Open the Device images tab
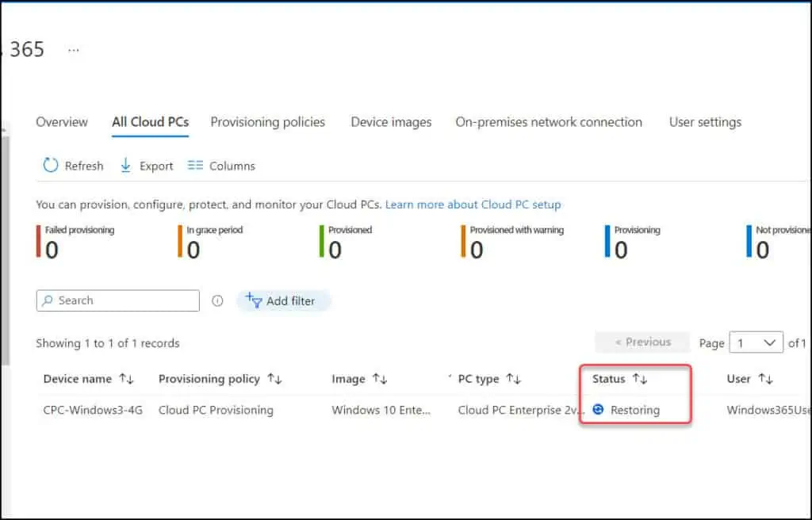The height and width of the screenshot is (520, 812). tap(391, 122)
